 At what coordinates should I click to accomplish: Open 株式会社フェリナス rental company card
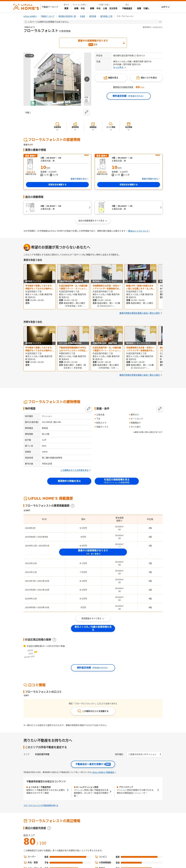(x=40, y=287)
